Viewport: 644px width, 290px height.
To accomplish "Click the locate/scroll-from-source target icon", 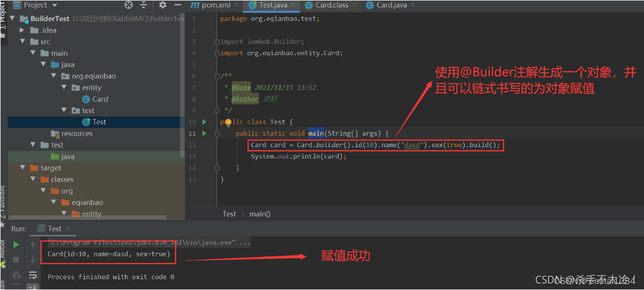I will [128, 5].
